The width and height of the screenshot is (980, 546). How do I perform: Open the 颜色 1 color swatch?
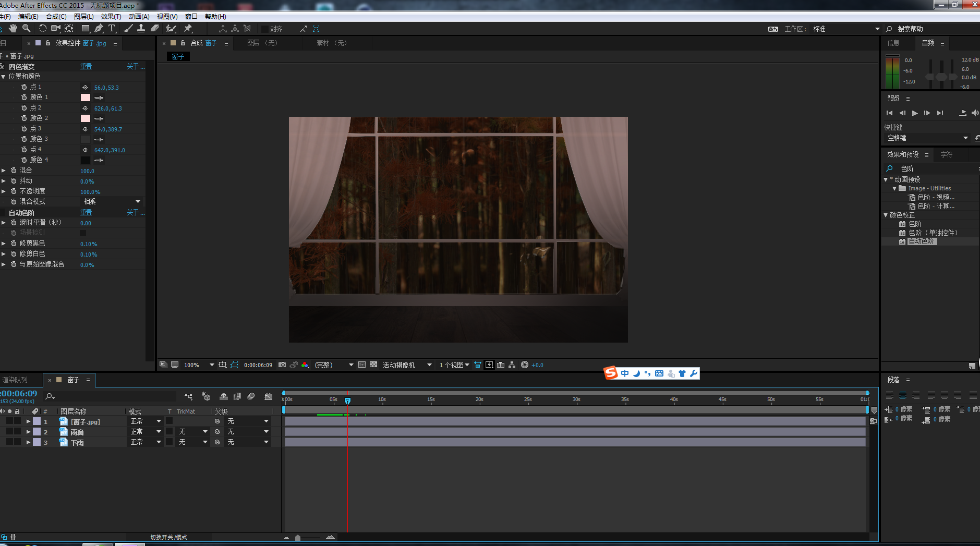click(86, 98)
